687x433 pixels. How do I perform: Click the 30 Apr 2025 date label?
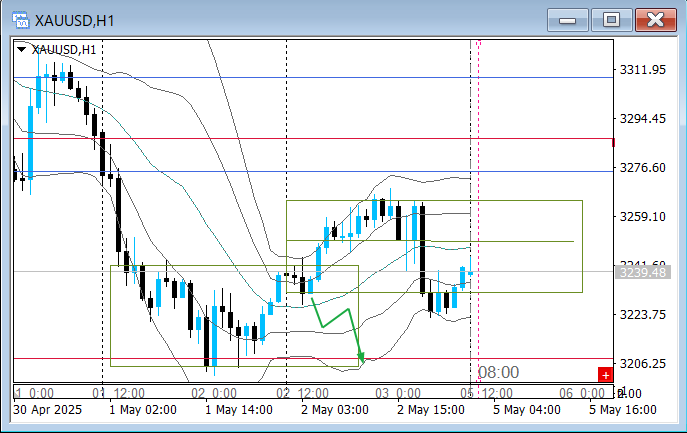tap(50, 409)
